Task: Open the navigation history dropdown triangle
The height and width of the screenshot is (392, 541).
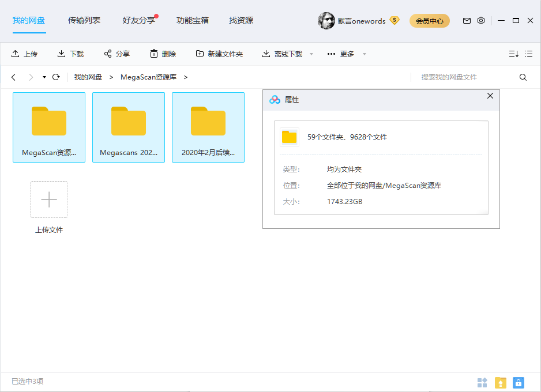Action: tap(44, 77)
